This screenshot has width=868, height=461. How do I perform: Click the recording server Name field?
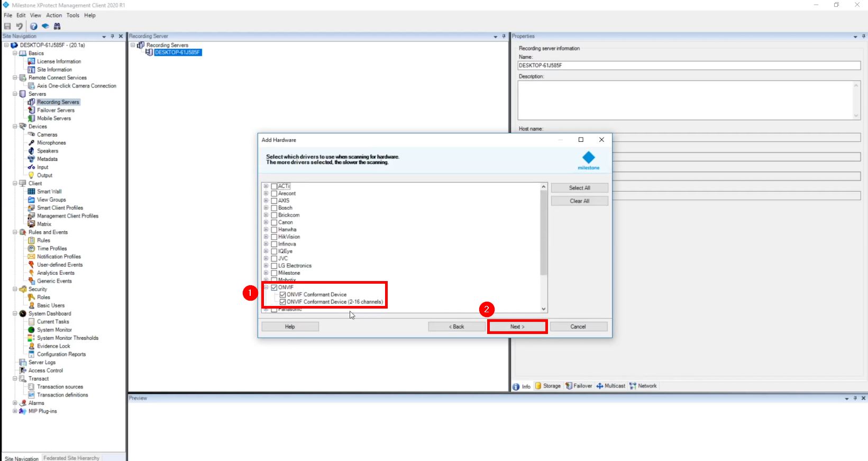(689, 66)
